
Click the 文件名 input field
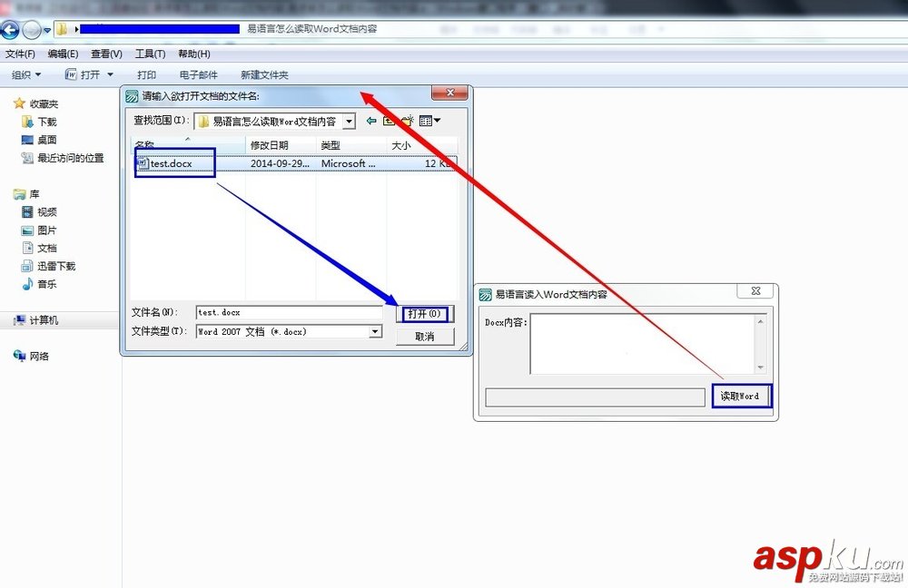point(289,312)
